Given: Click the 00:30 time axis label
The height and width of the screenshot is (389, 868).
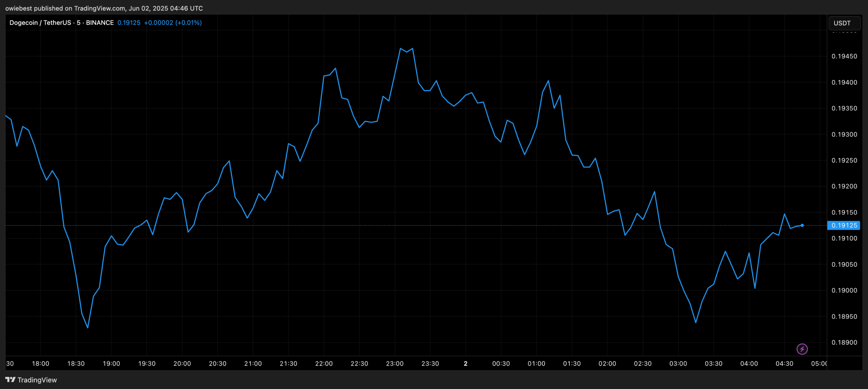Looking at the screenshot, I should point(501,364).
